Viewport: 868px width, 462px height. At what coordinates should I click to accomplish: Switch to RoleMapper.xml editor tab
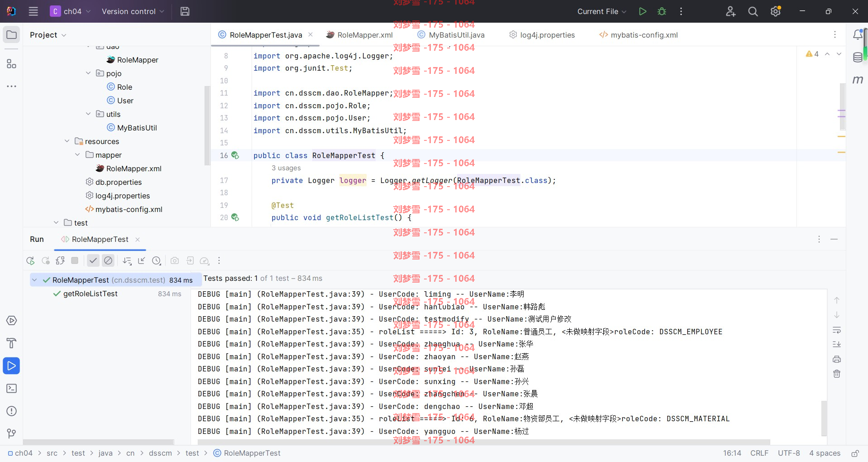click(360, 35)
